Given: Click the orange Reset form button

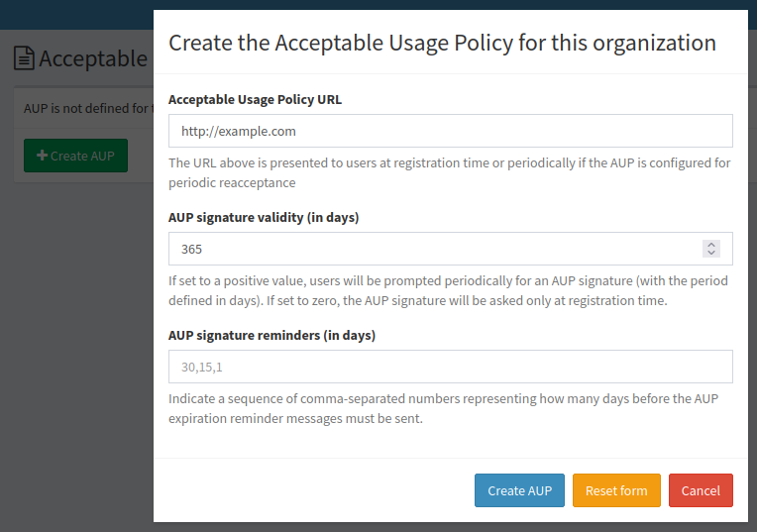Looking at the screenshot, I should (615, 490).
